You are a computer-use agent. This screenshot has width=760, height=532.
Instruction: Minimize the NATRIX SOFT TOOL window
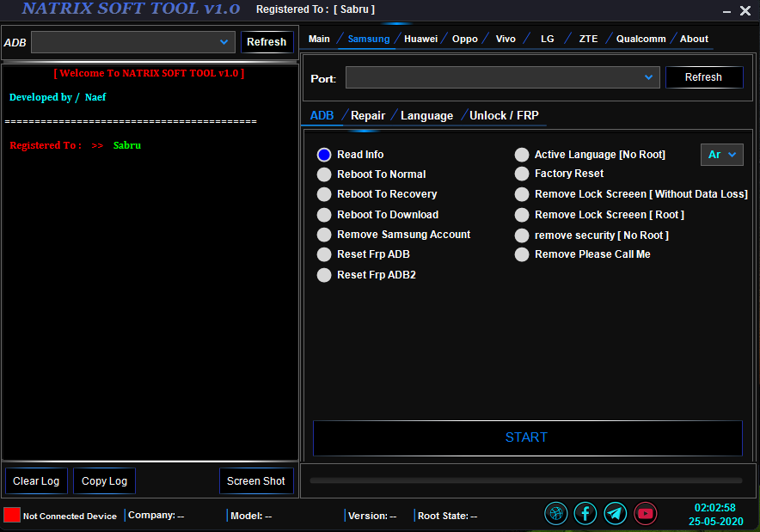tap(726, 10)
